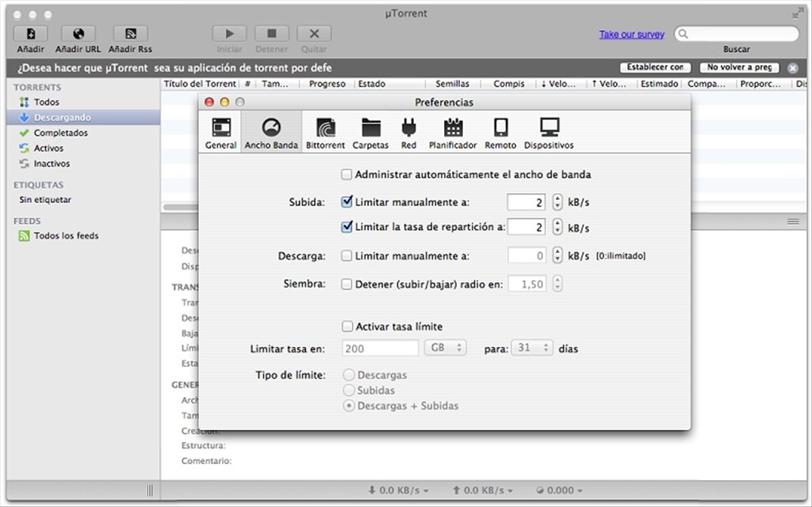Click the Subida limit stepper
This screenshot has width=812, height=507.
point(557,202)
